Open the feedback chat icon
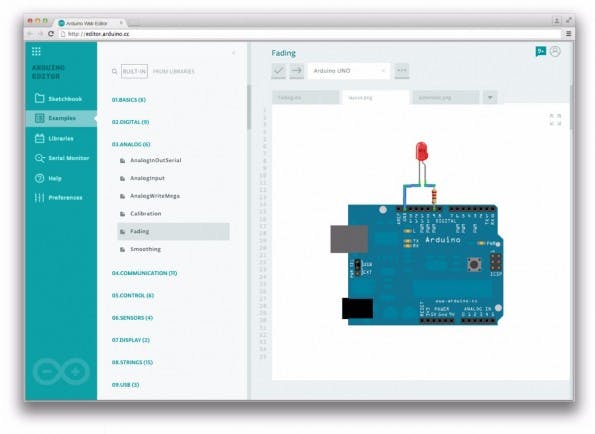This screenshot has width=595, height=434. point(540,51)
